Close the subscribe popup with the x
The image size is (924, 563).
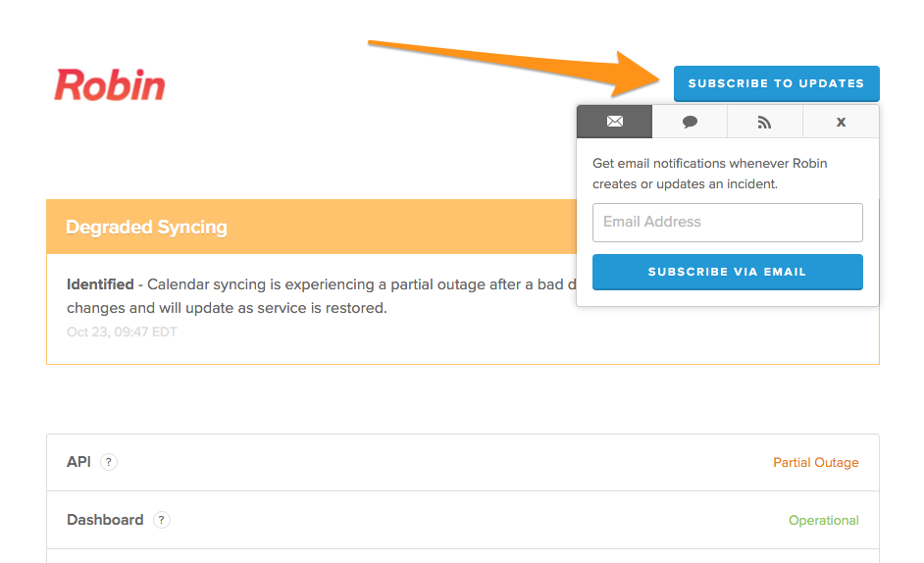(x=841, y=122)
